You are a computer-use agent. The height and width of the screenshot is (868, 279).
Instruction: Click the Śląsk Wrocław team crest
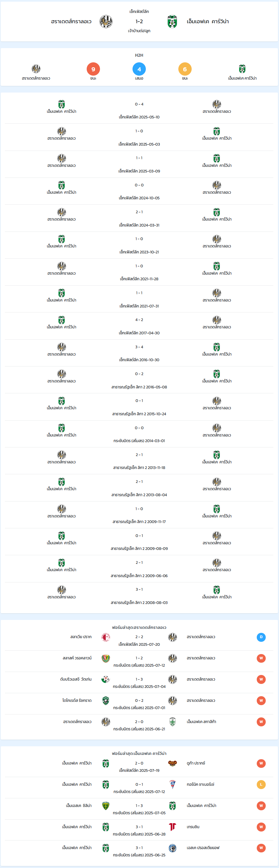pos(106,658)
